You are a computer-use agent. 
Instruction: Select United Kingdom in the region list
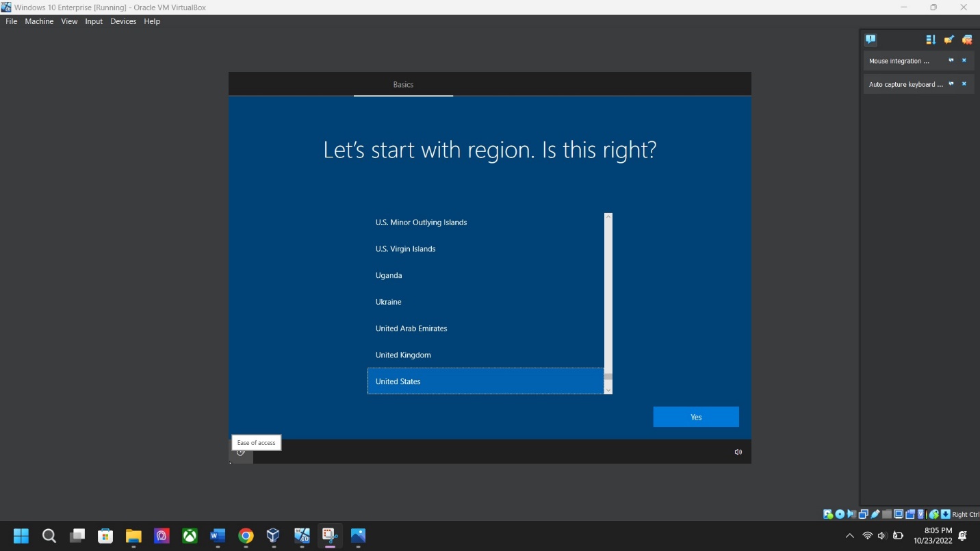click(403, 355)
